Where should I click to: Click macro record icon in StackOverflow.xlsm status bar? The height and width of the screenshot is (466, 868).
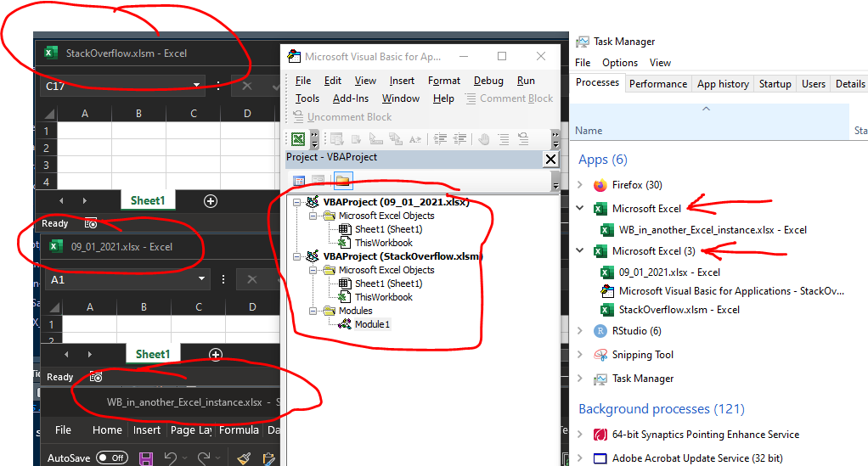coord(91,223)
